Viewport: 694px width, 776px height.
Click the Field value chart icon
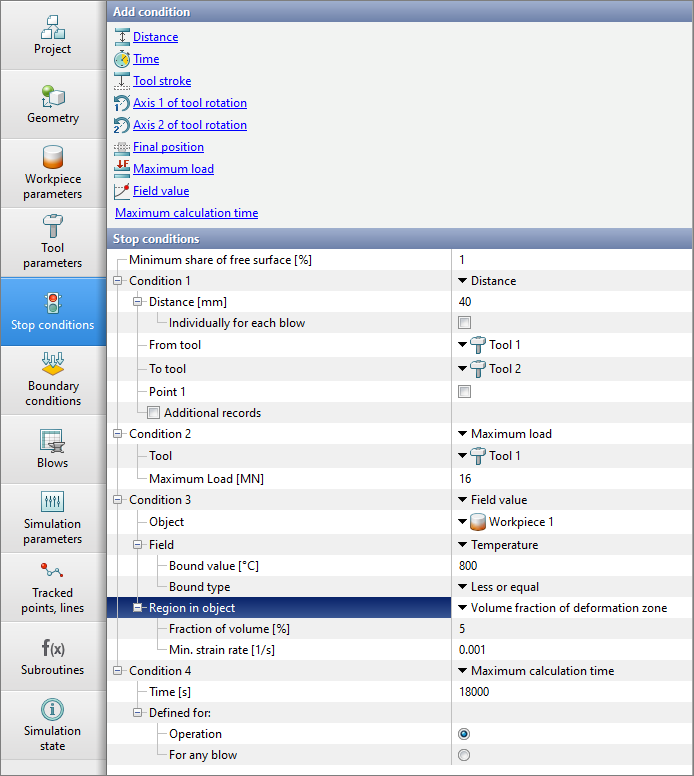click(x=122, y=191)
